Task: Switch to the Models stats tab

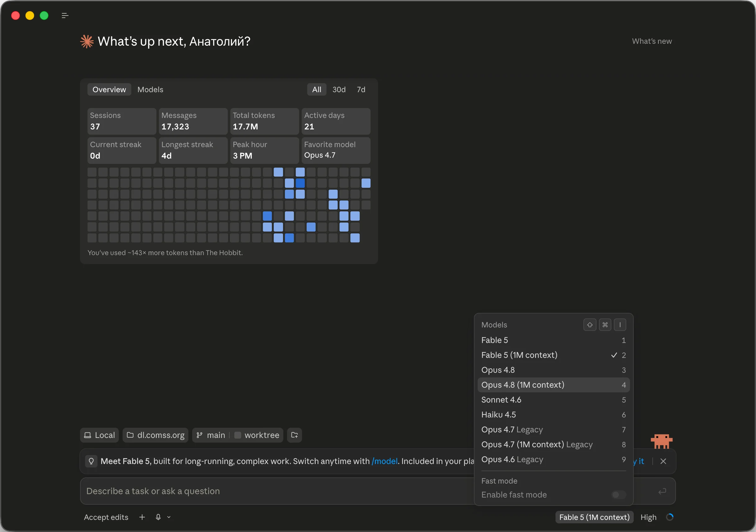Action: click(150, 90)
